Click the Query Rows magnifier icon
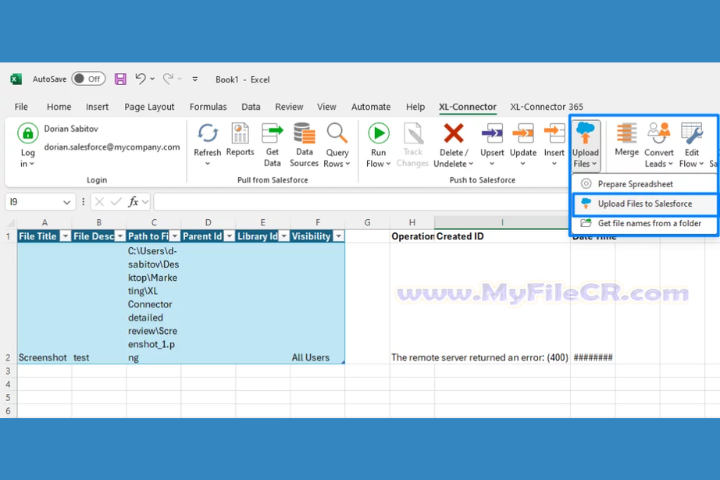 [x=337, y=133]
